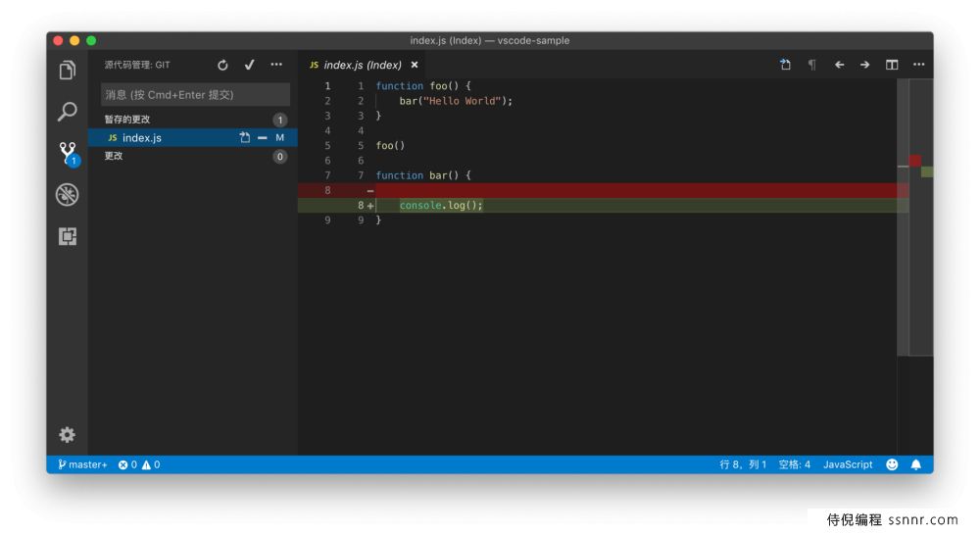Click the diff overview ruler scrollbar
The height and width of the screenshot is (535, 980).
[921, 218]
